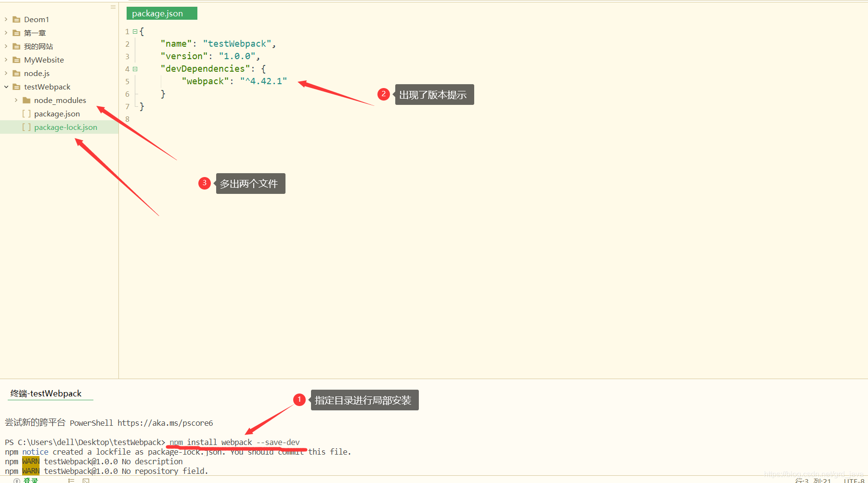This screenshot has width=868, height=483.
Task: Select node.js in the project tree
Action: pyautogui.click(x=37, y=73)
